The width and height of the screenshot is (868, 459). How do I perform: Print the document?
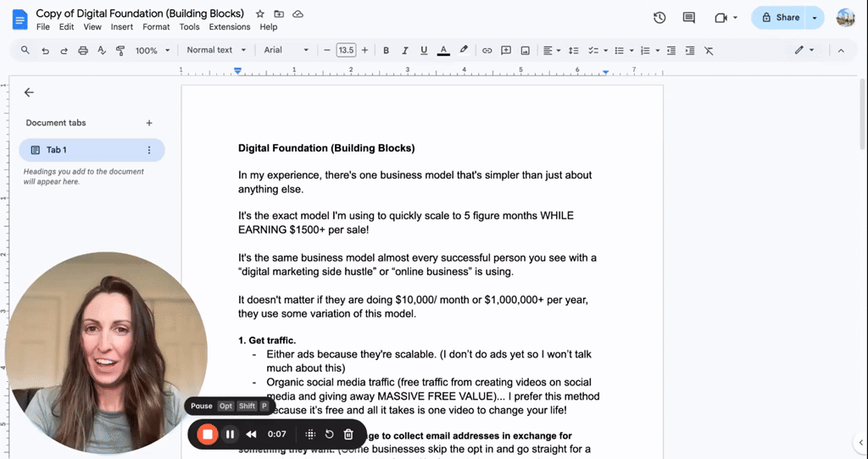[x=83, y=50]
